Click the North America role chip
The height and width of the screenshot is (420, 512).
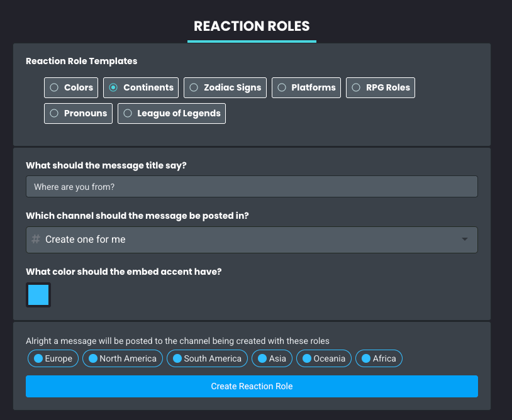[x=123, y=358]
